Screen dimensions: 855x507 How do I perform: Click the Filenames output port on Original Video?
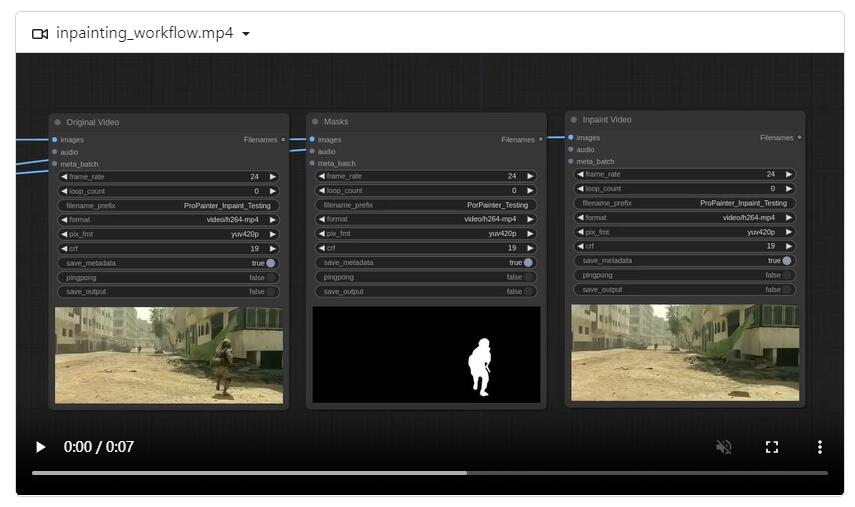coord(283,140)
